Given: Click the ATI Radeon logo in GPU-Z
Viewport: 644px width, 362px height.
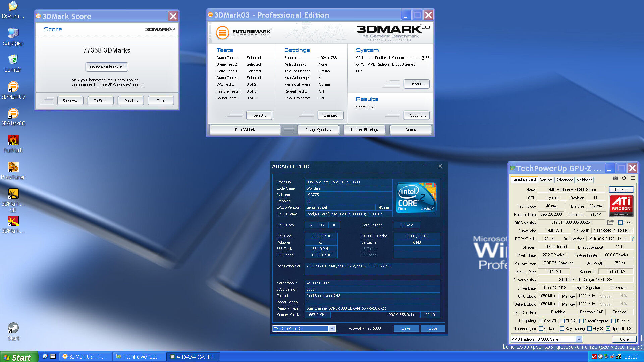Looking at the screenshot, I should click(x=621, y=206).
